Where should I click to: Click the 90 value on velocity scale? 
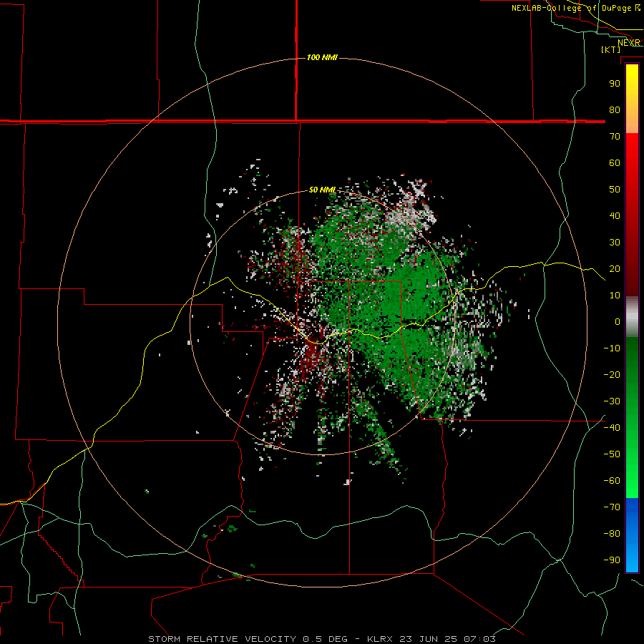615,84
